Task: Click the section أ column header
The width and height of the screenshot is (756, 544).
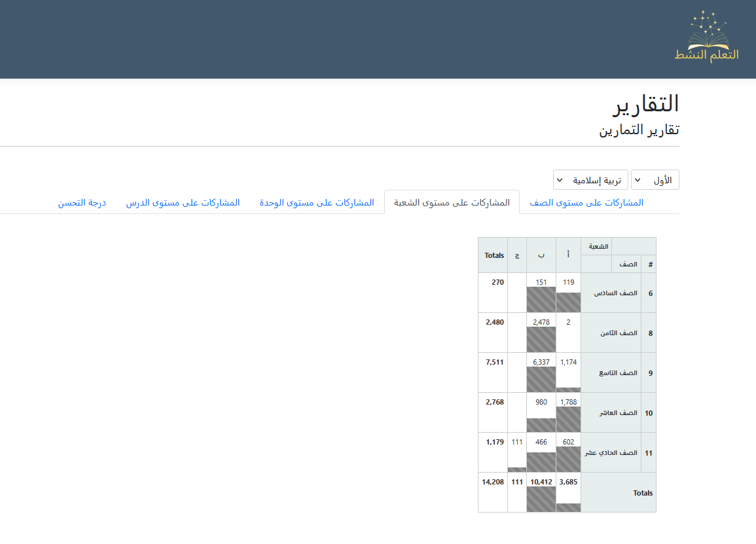Action: 568,255
